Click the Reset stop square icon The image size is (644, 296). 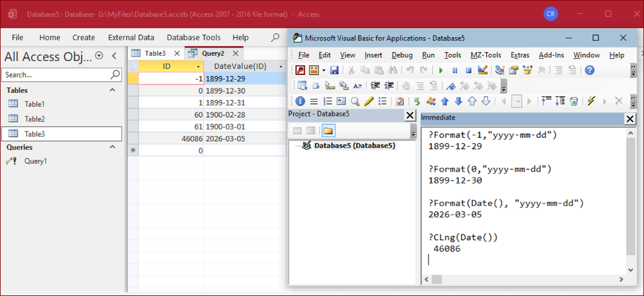point(468,70)
